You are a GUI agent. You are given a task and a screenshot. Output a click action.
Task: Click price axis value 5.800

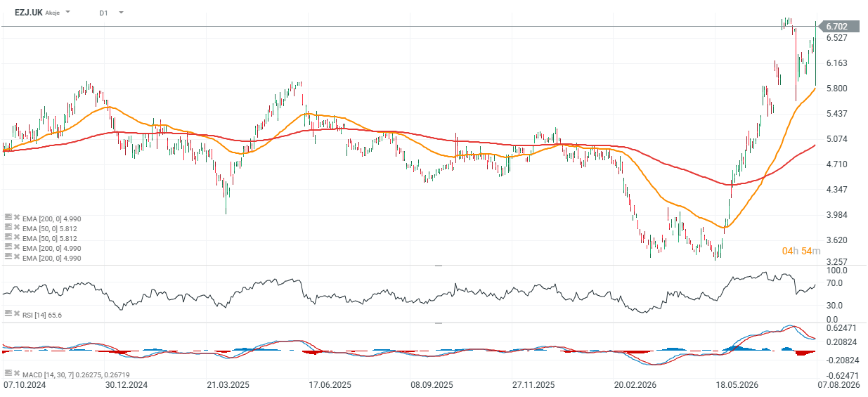(836, 89)
